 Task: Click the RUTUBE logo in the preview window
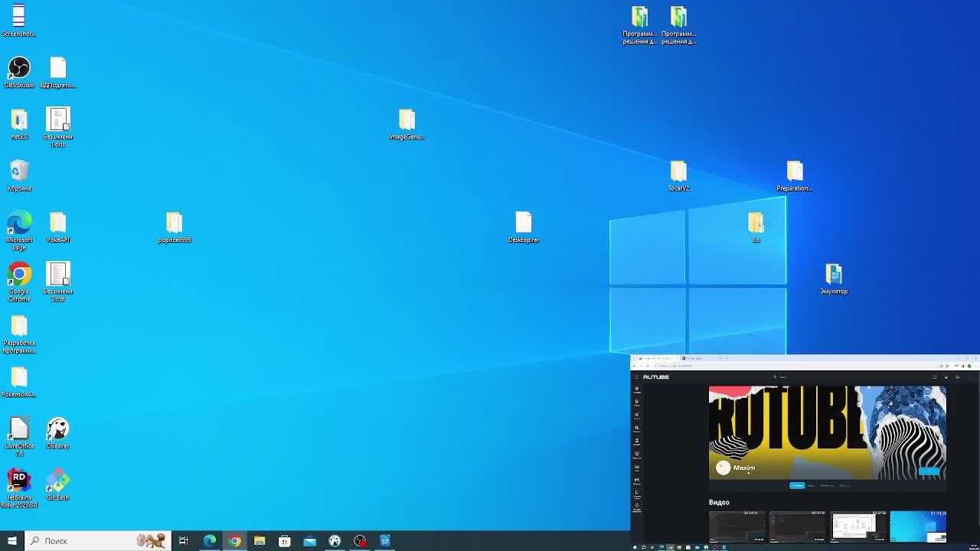click(x=656, y=377)
